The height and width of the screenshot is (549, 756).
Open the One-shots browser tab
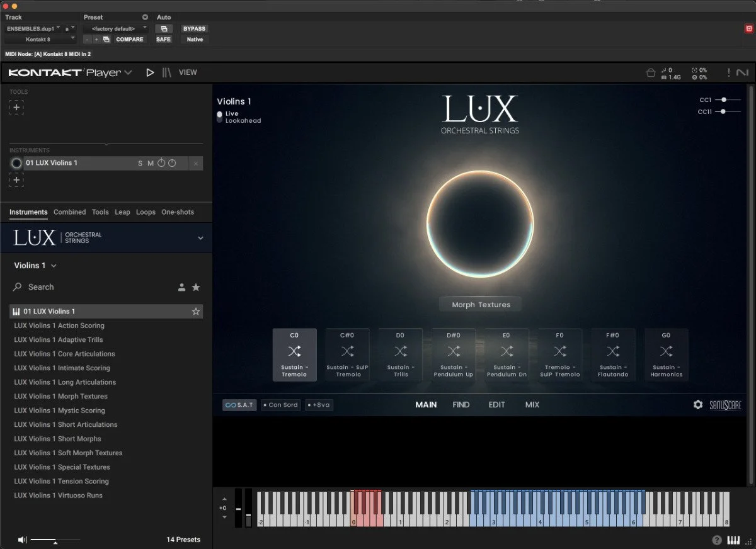tap(177, 212)
